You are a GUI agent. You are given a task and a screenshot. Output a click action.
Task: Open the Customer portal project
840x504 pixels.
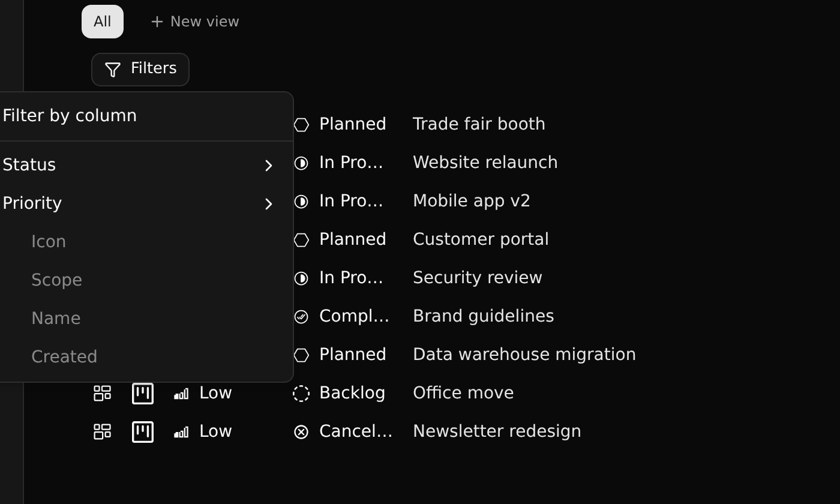tap(481, 239)
